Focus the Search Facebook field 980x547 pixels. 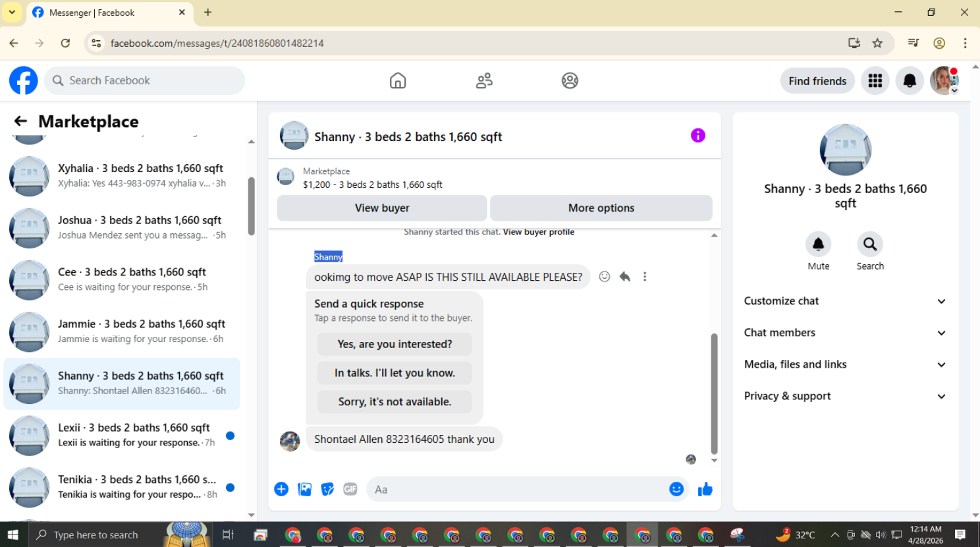(145, 80)
